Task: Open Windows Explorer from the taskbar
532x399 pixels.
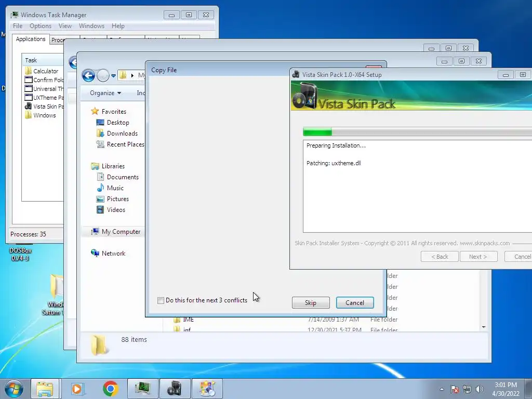Action: 45,389
